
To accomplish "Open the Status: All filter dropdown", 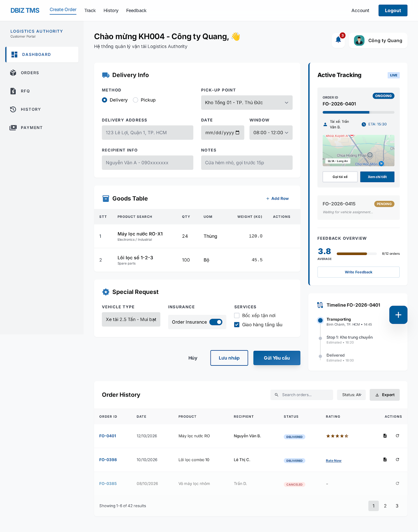I will [351, 395].
